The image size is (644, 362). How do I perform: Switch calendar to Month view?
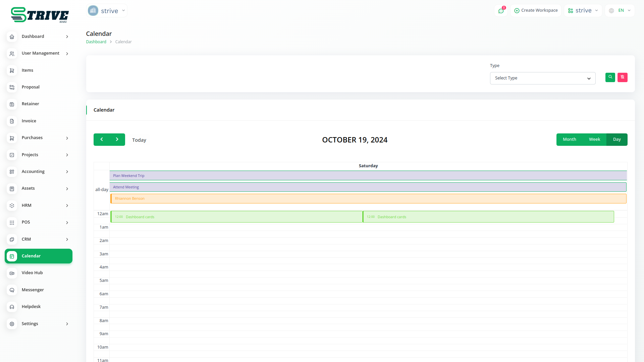[x=569, y=139]
